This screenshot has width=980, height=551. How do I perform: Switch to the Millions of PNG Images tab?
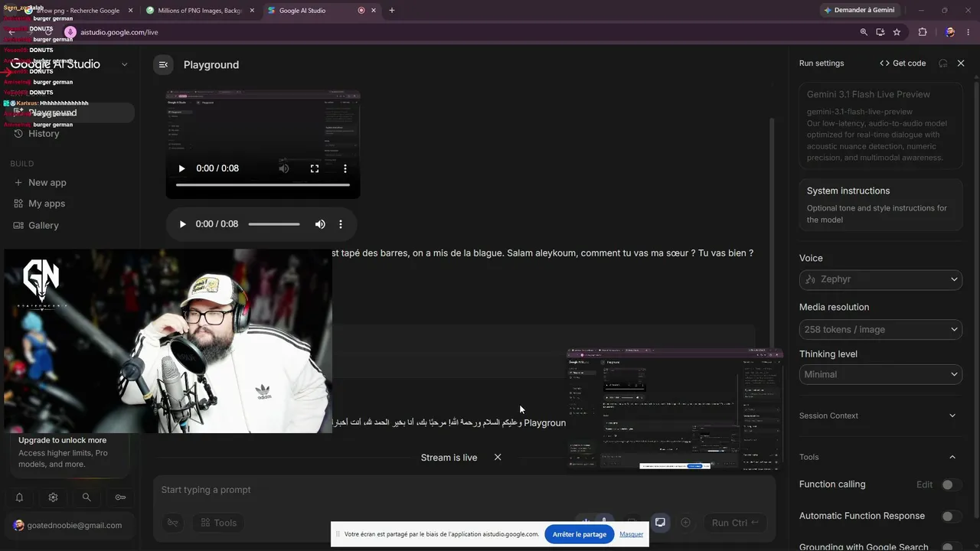[x=200, y=11]
